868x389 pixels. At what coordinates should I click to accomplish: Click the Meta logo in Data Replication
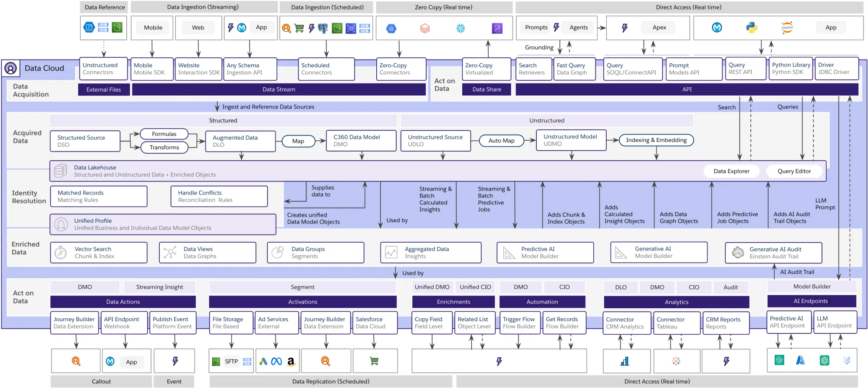pos(276,361)
